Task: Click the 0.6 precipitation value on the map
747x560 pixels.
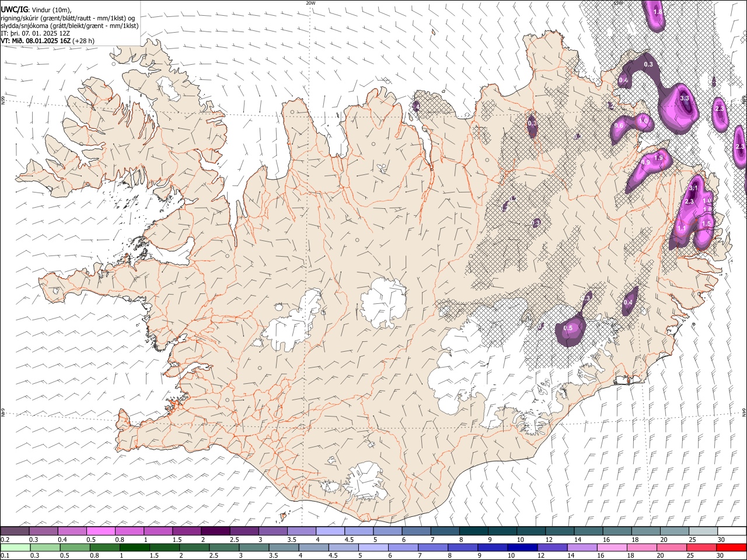Action: click(619, 125)
